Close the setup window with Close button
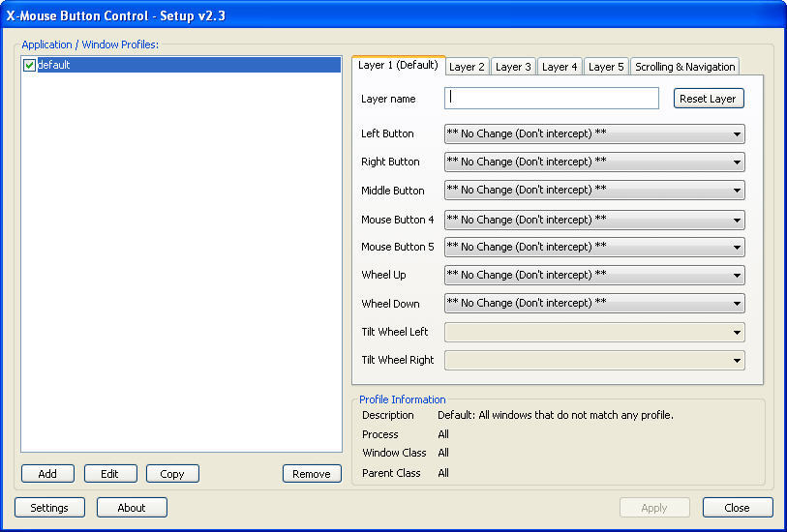 [738, 508]
